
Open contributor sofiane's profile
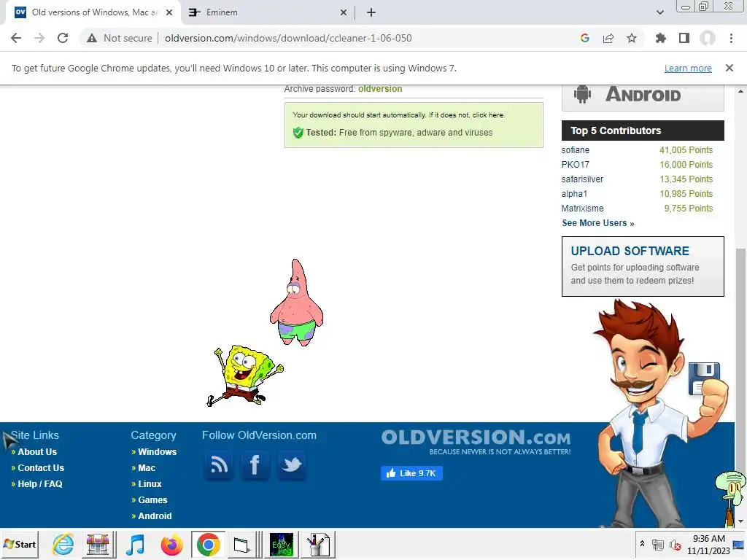pos(575,150)
